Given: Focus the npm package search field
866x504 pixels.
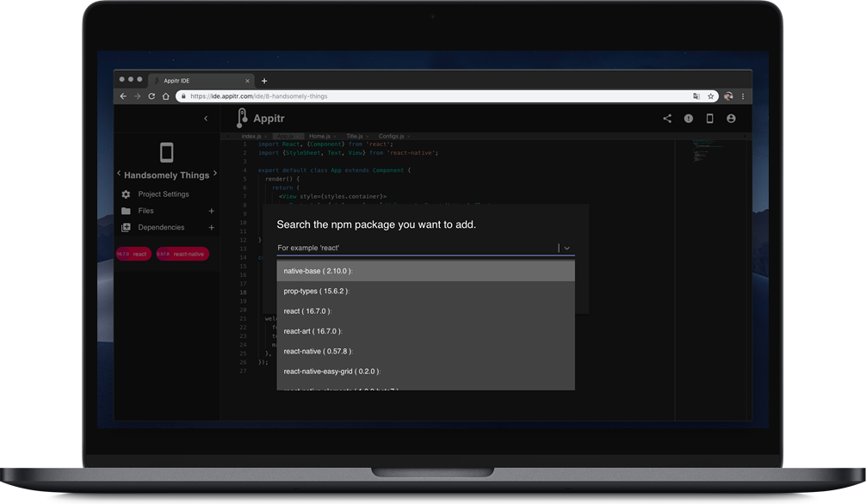Looking at the screenshot, I should point(417,248).
